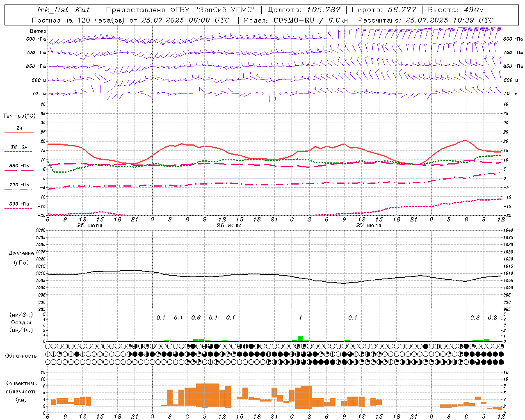Click the date label 25 июля
Image resolution: width=525 pixels, height=420 pixels.
90,226
